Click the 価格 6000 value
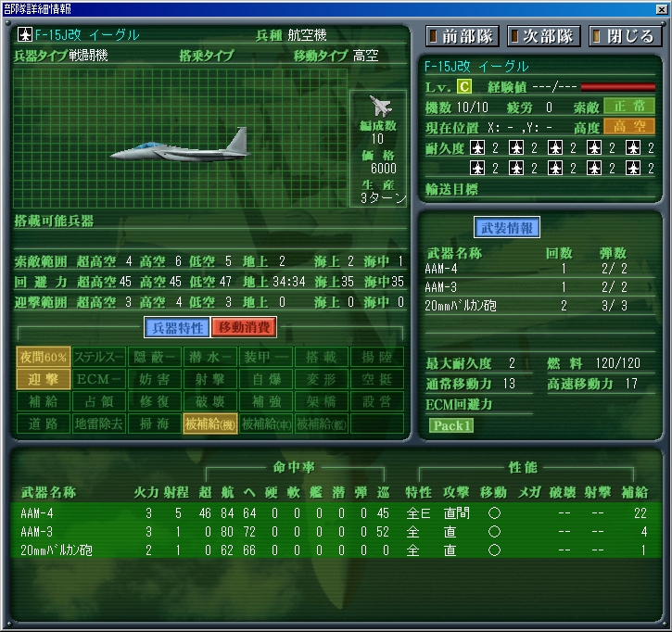This screenshot has width=672, height=632. point(384,169)
